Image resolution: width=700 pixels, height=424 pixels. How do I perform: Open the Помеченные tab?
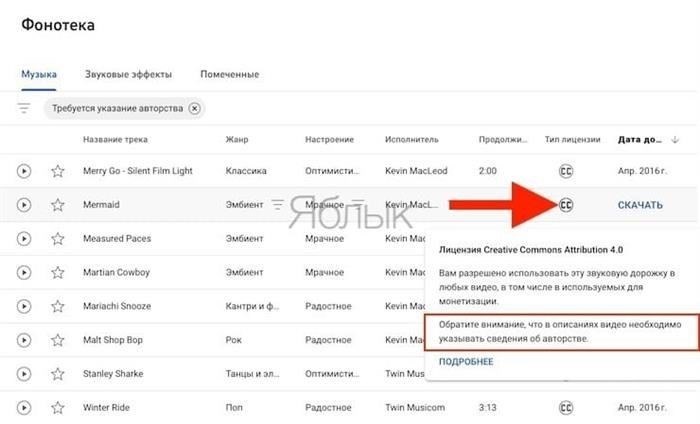click(x=229, y=74)
